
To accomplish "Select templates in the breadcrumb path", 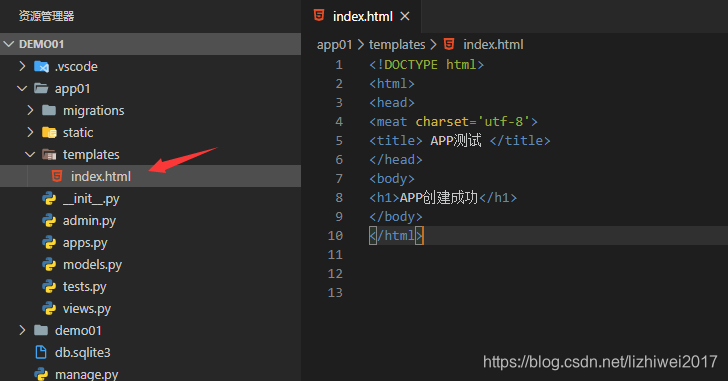I will 397,45.
